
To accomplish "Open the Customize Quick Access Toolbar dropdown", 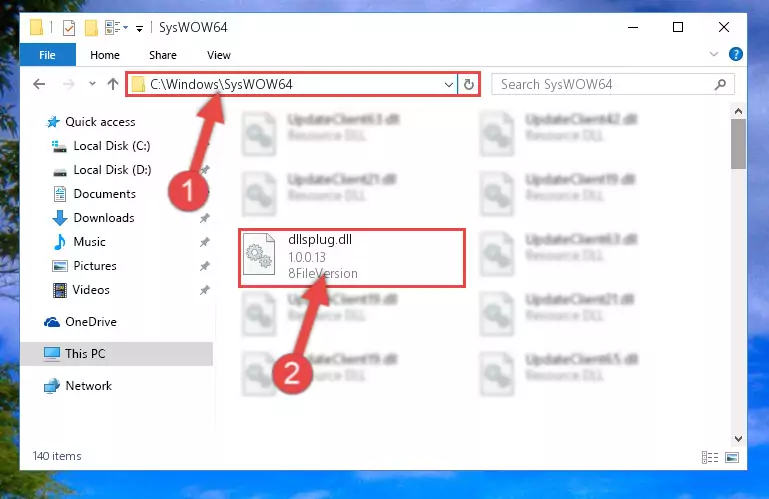I will point(139,28).
